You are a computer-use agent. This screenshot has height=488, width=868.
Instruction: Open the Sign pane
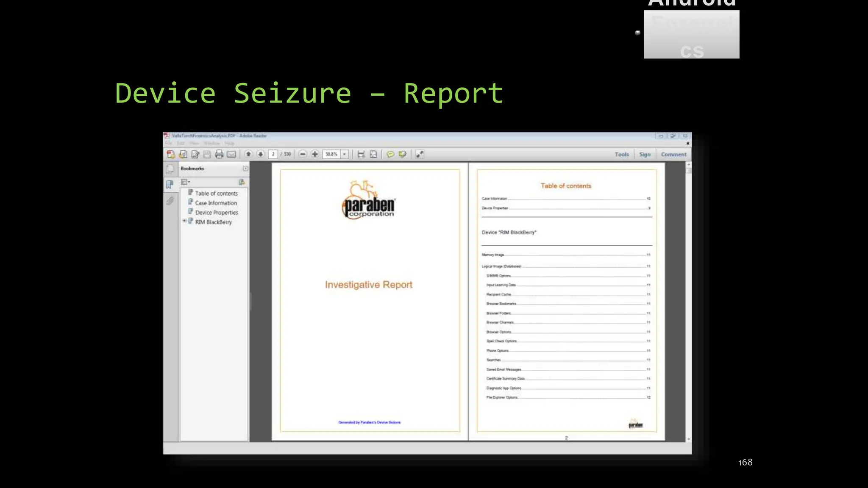tap(645, 155)
